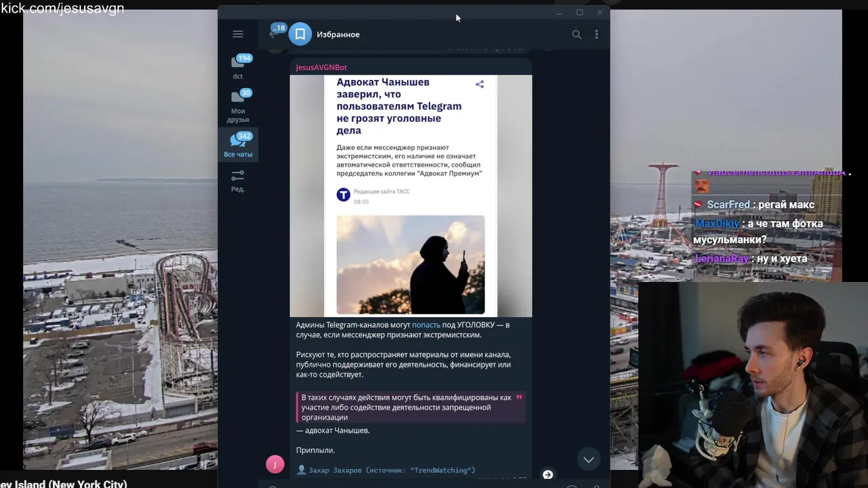
Task: Maximize the Telegram window
Action: tap(579, 13)
